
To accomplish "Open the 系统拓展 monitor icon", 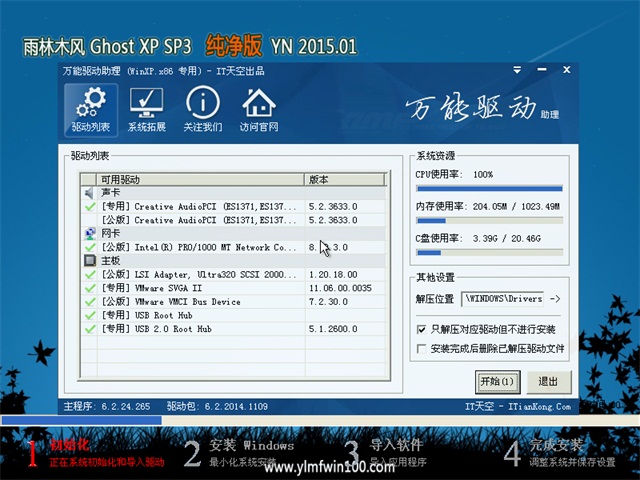I will (x=147, y=109).
